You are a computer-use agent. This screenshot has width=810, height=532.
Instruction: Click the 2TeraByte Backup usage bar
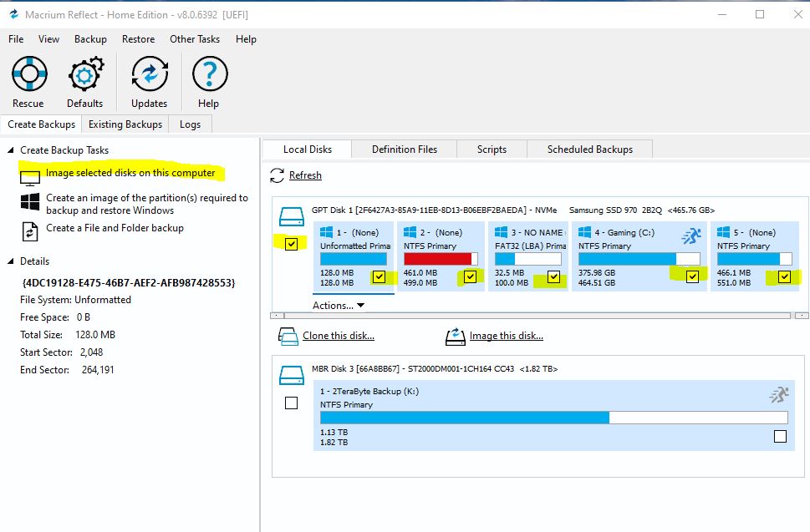tap(553, 418)
